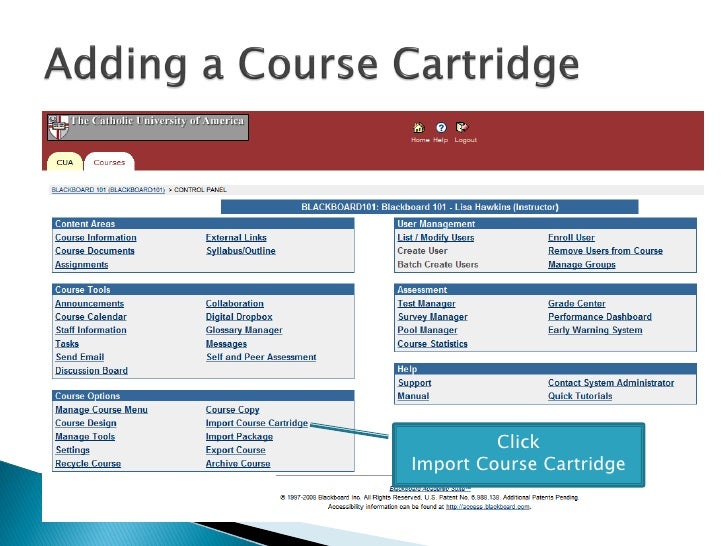
Task: Open Collaboration tool link
Action: coord(234,303)
